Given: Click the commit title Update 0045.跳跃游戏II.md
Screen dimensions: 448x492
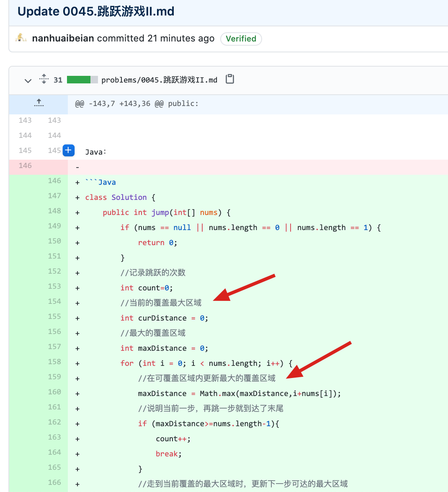Looking at the screenshot, I should (x=96, y=11).
